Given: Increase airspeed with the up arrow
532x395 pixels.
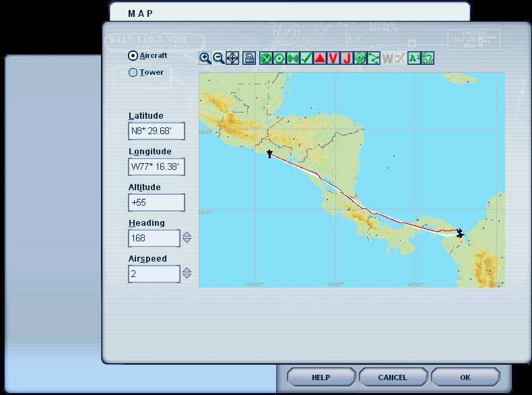Looking at the screenshot, I should pyautogui.click(x=187, y=270).
